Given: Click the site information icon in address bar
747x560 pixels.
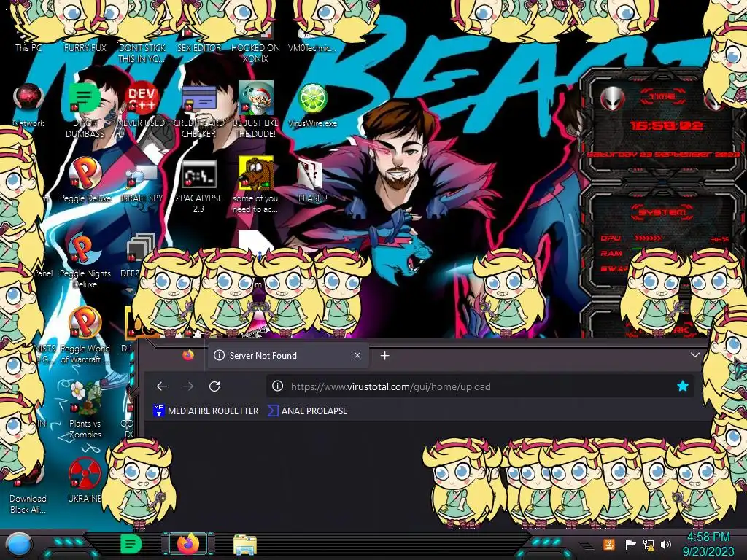Looking at the screenshot, I should (277, 386).
